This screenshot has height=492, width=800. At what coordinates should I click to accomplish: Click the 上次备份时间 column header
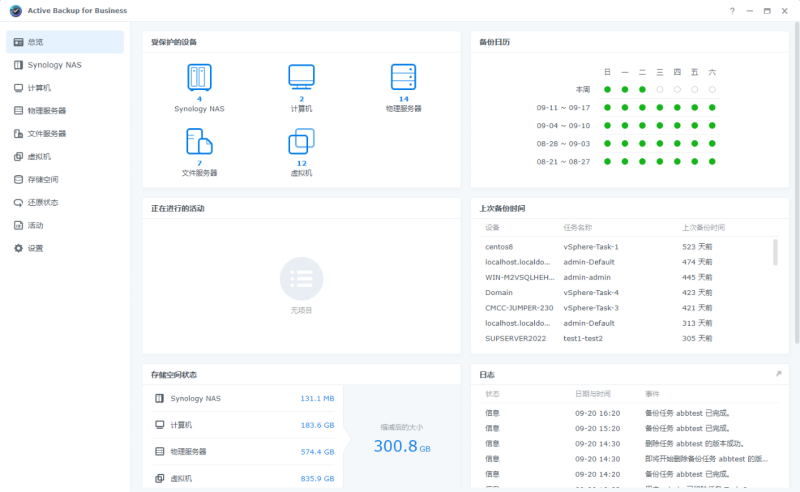(x=704, y=228)
